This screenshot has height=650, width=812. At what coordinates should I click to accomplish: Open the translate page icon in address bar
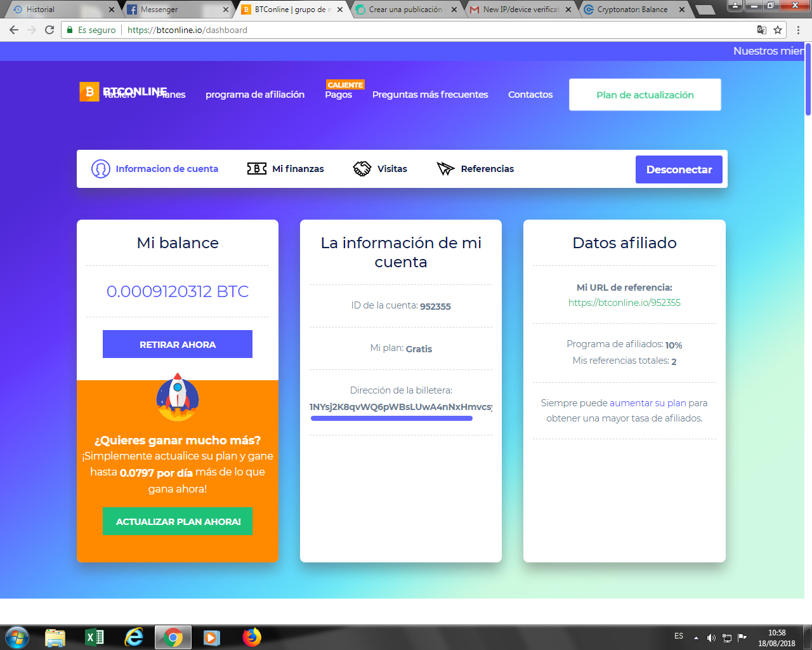pos(762,30)
